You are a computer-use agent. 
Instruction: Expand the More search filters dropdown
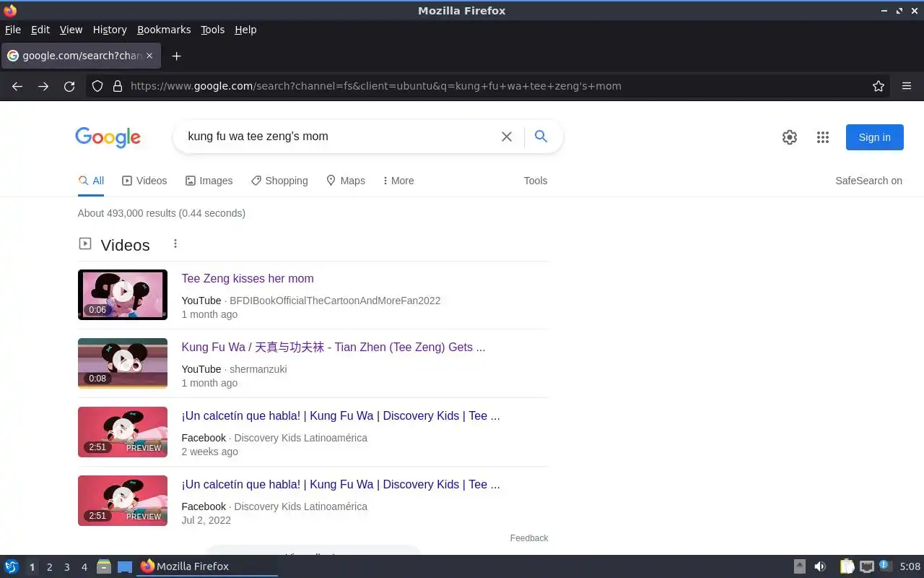pos(398,181)
